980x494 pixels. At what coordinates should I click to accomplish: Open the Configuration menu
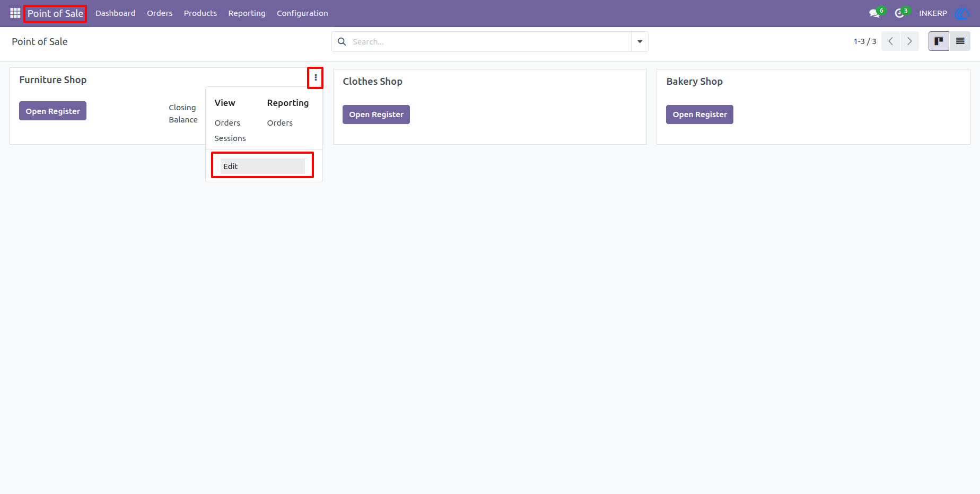point(302,13)
